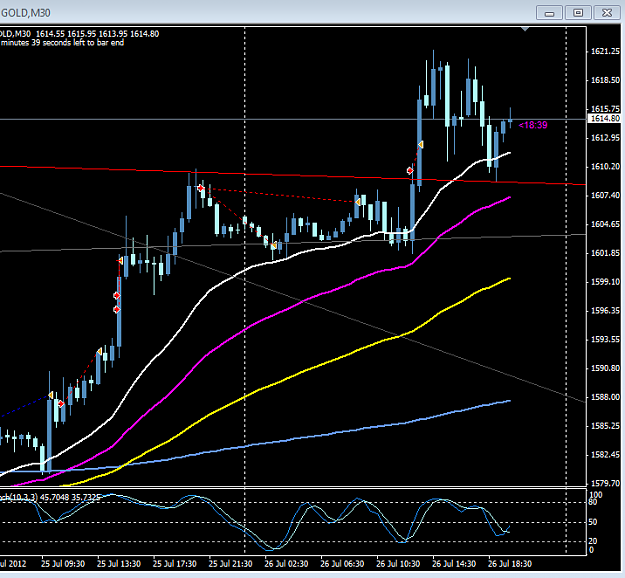Click the 1604.65 price axis label
The width and height of the screenshot is (625, 578).
point(605,224)
